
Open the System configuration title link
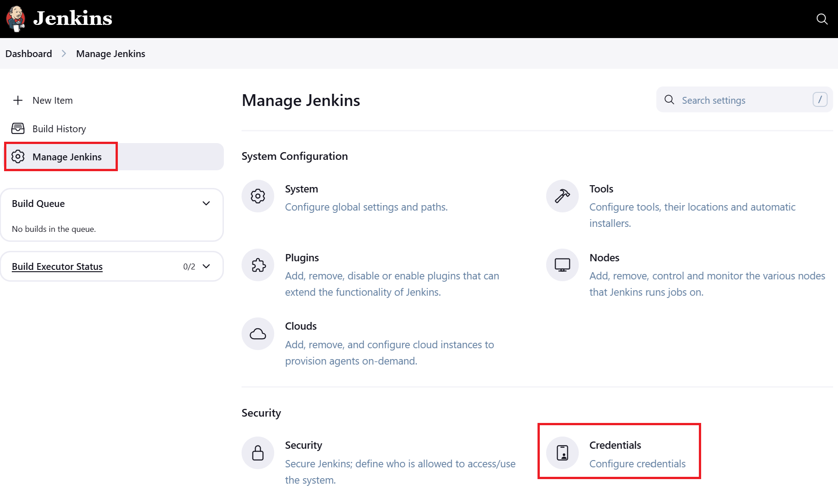301,189
